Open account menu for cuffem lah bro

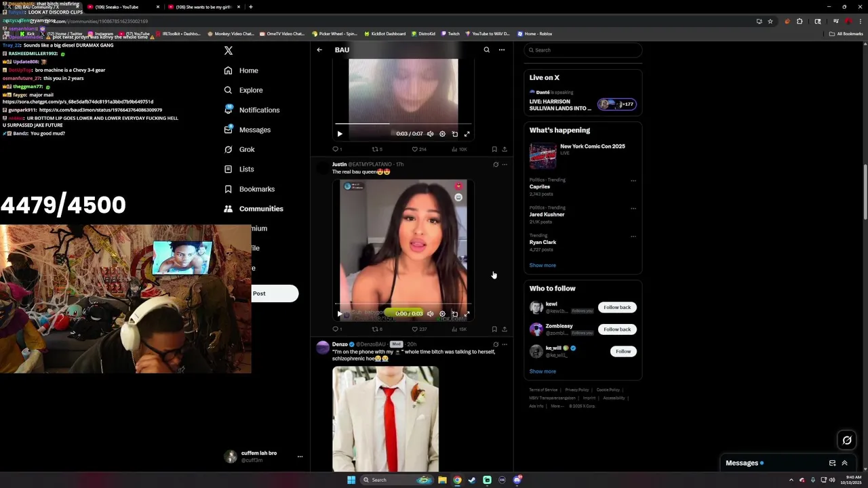click(300, 457)
